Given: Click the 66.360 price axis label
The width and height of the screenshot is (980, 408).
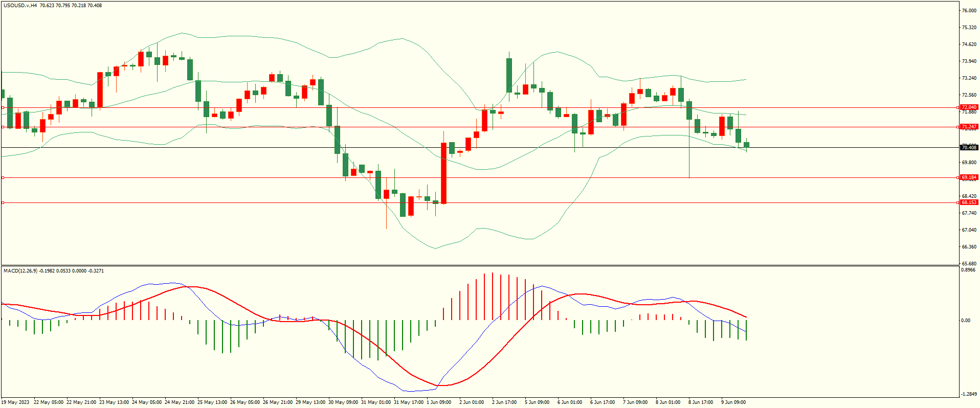Looking at the screenshot, I should coord(969,247).
